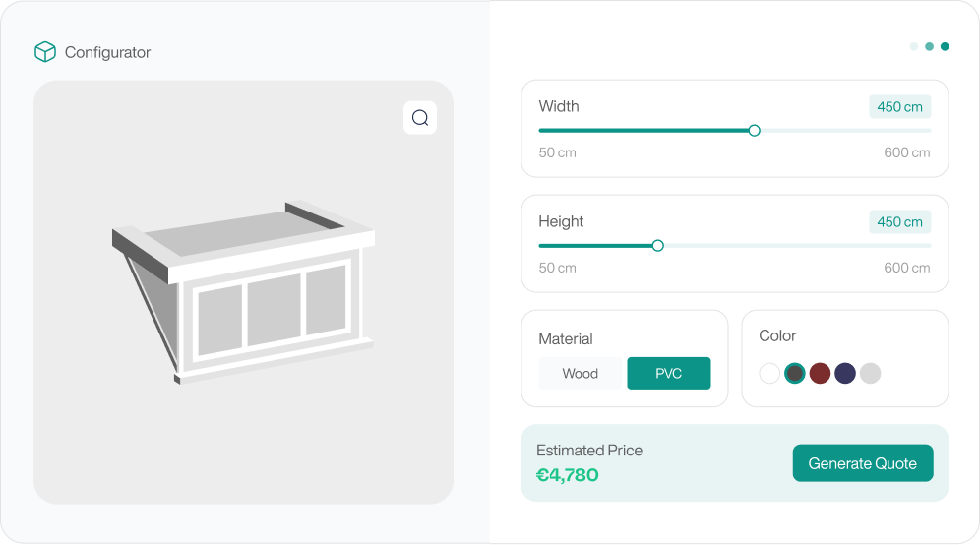This screenshot has width=980, height=545.
Task: Click the Height slider handle
Action: click(658, 245)
